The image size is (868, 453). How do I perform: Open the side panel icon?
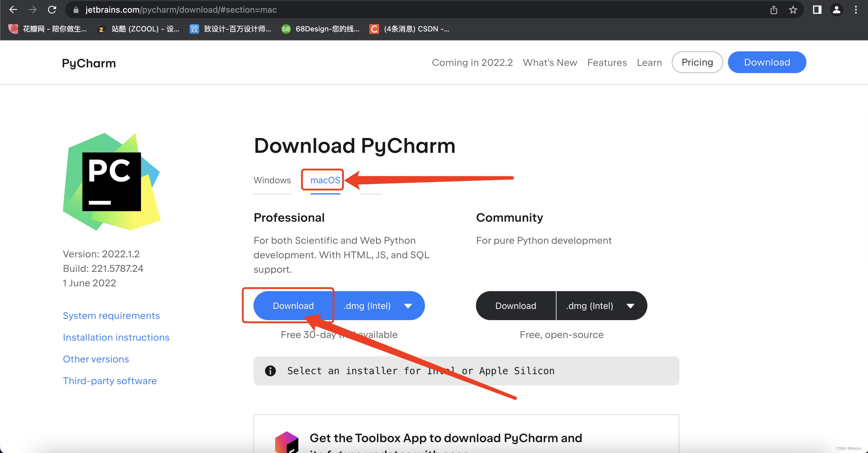(x=817, y=10)
